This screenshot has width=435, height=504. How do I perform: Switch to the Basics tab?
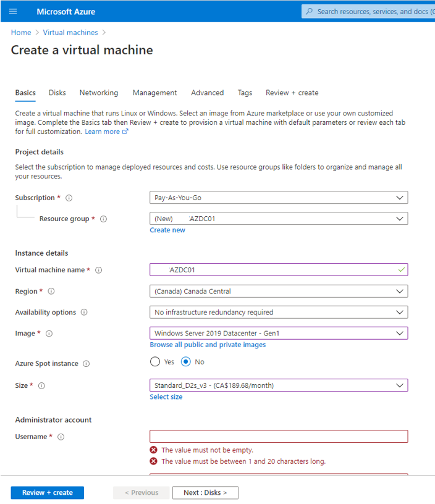pyautogui.click(x=25, y=93)
